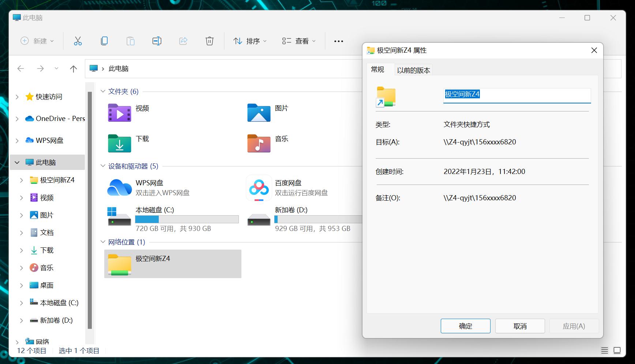Click the navigate Up arrow

click(73, 69)
